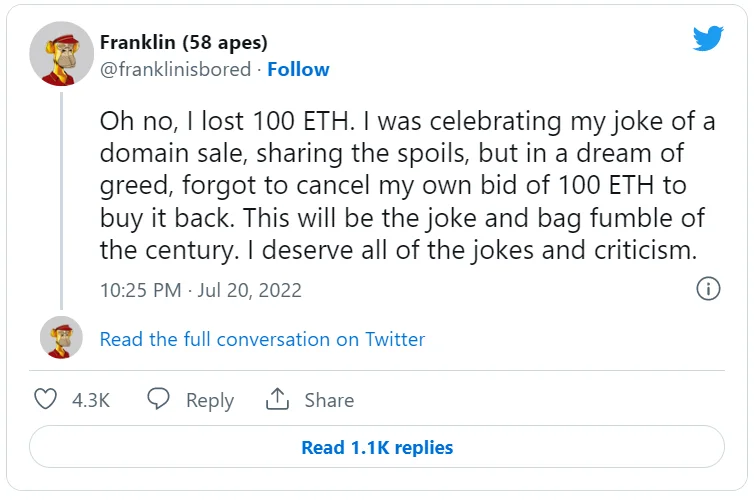Click the Reply speech bubble icon
Screen dimensions: 754x500
(158, 399)
